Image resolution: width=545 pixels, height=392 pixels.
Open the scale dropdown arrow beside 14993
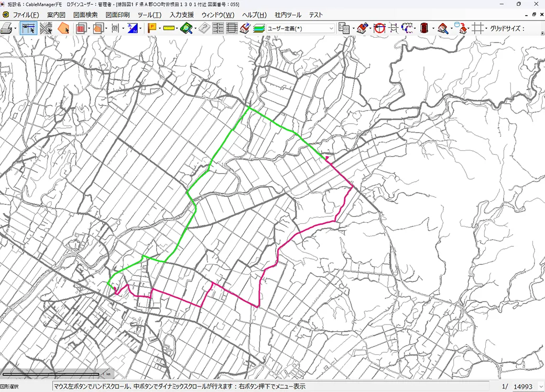point(540,386)
